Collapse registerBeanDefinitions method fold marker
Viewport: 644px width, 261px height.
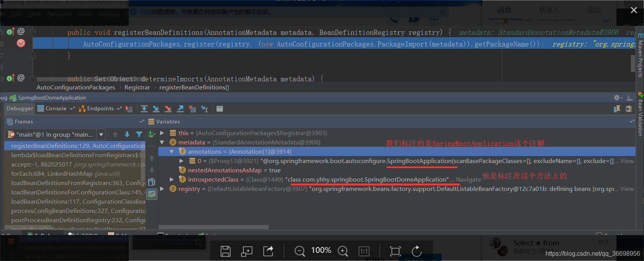[x=33, y=32]
